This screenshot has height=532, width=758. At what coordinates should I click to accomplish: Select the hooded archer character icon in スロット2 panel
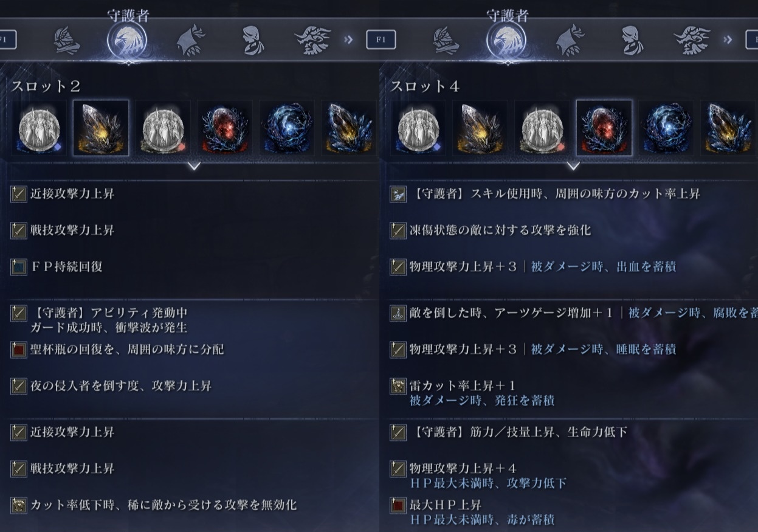click(190, 42)
